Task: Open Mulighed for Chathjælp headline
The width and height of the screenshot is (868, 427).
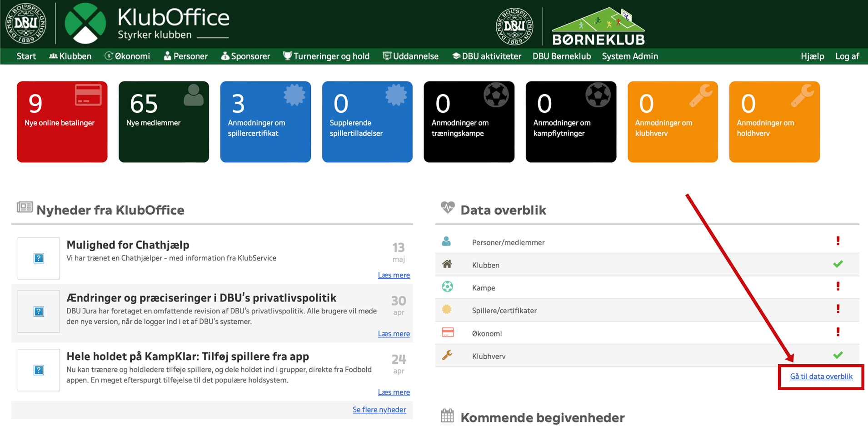Action: pyautogui.click(x=128, y=245)
